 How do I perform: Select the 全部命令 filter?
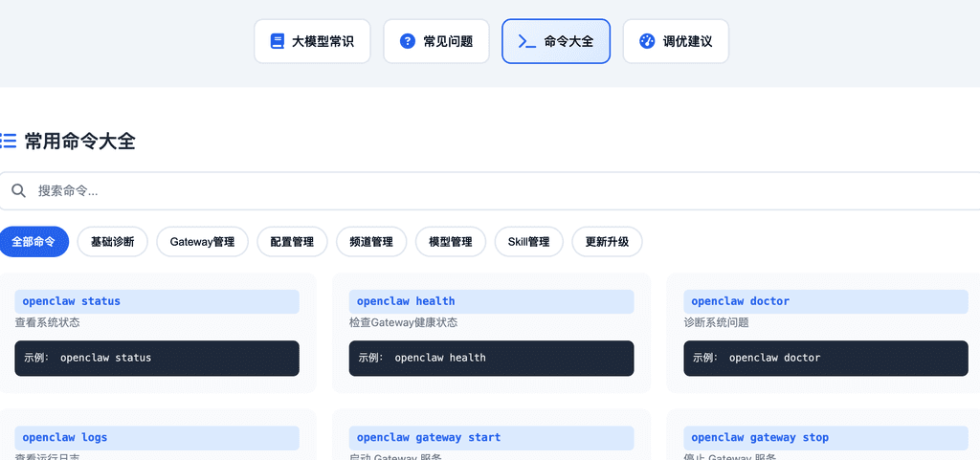tap(33, 242)
